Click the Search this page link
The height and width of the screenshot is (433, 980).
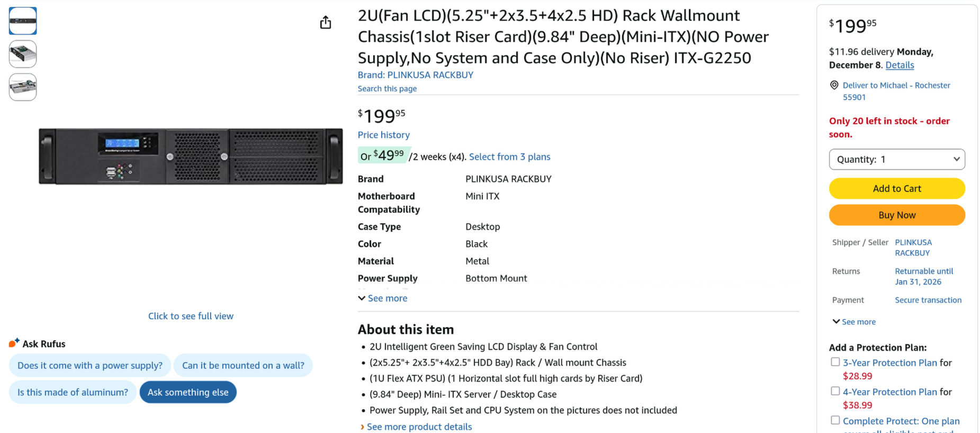coord(387,89)
